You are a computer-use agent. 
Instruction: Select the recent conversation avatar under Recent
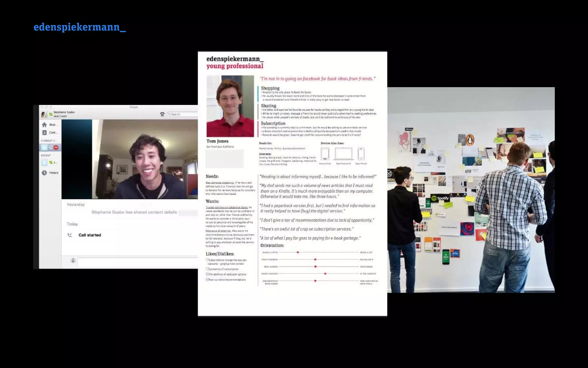(x=44, y=162)
